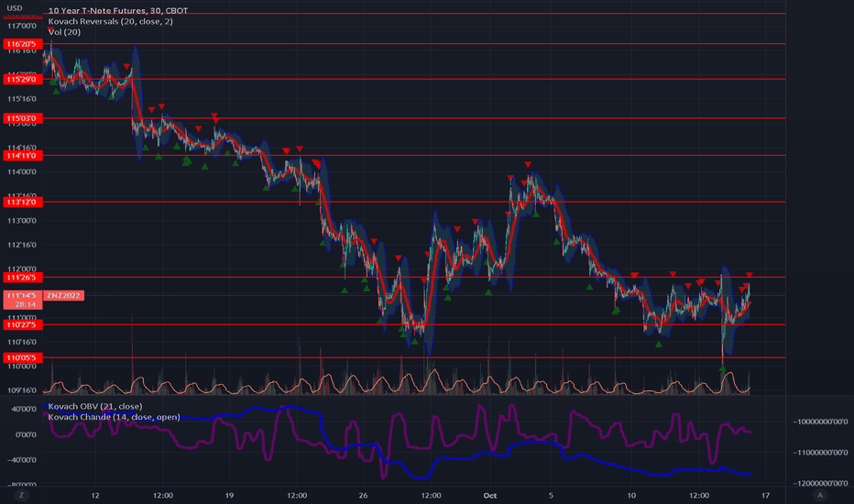
Task: Select the Kovach Chande (14, close, open) legend
Action: (x=114, y=417)
